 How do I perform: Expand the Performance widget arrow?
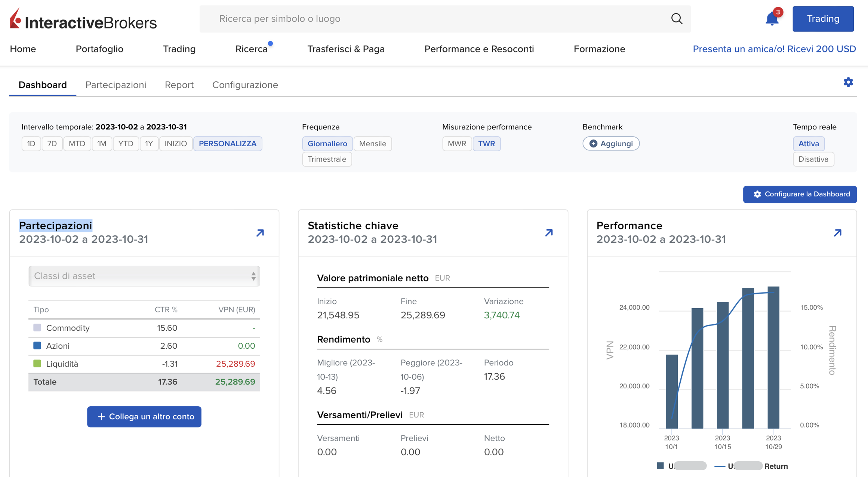[x=838, y=233]
